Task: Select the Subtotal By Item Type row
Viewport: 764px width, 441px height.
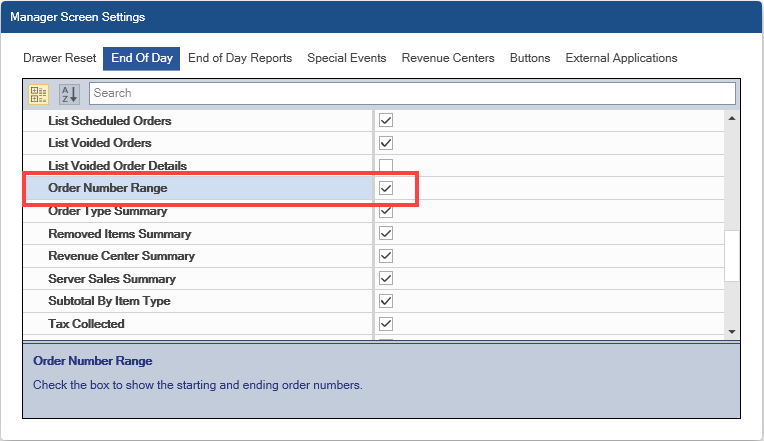Action: coord(109,301)
